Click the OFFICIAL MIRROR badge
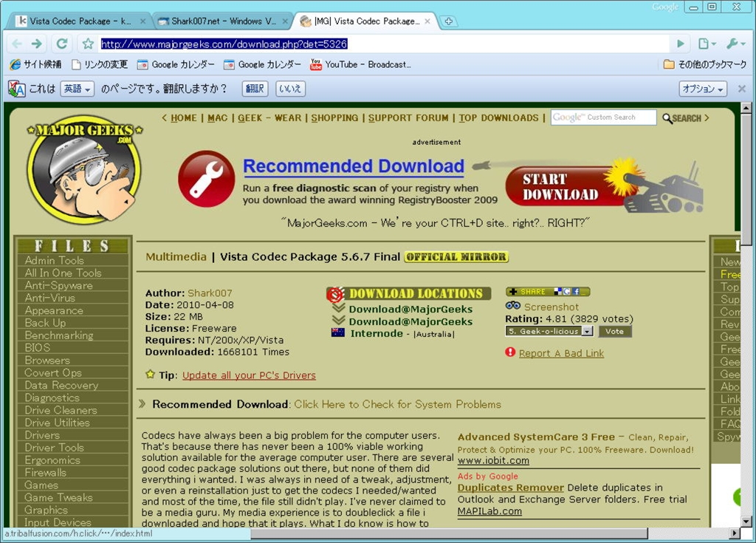The height and width of the screenshot is (543, 756). click(456, 257)
